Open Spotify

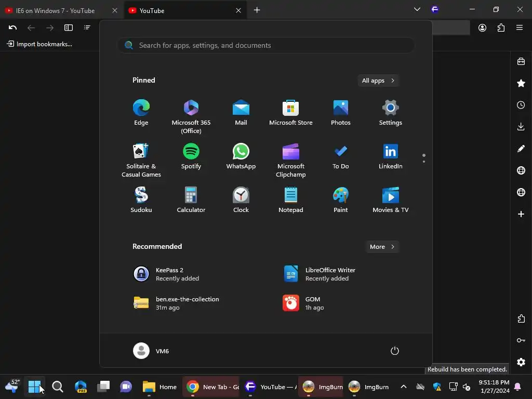pos(191,156)
